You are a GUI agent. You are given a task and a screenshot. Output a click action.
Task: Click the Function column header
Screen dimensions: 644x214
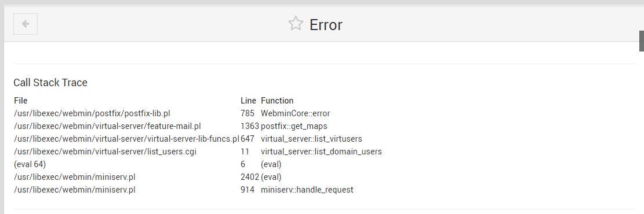point(277,101)
